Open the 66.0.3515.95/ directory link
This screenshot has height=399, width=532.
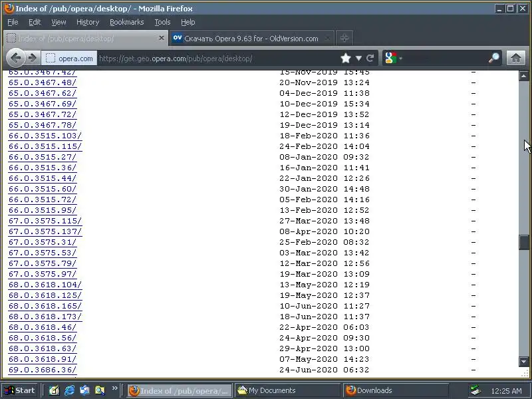click(x=43, y=210)
